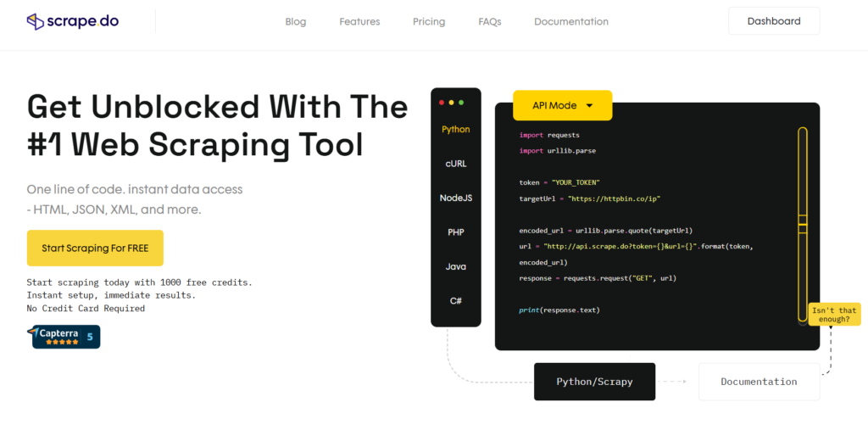Open FAQs in the navigation
Screen dimensions: 868x430
click(489, 21)
